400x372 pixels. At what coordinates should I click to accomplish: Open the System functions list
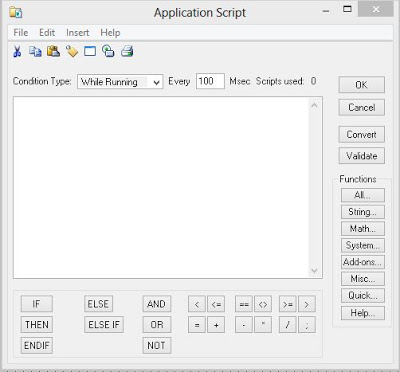[363, 245]
